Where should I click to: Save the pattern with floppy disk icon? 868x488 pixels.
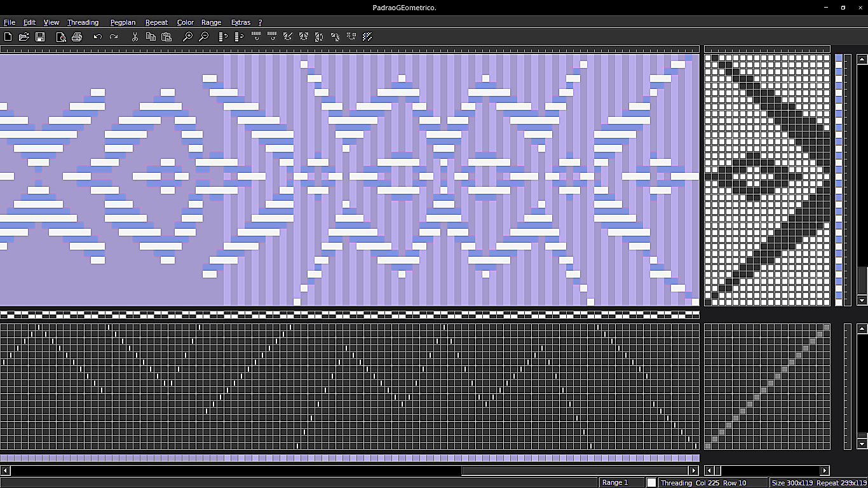(x=40, y=37)
